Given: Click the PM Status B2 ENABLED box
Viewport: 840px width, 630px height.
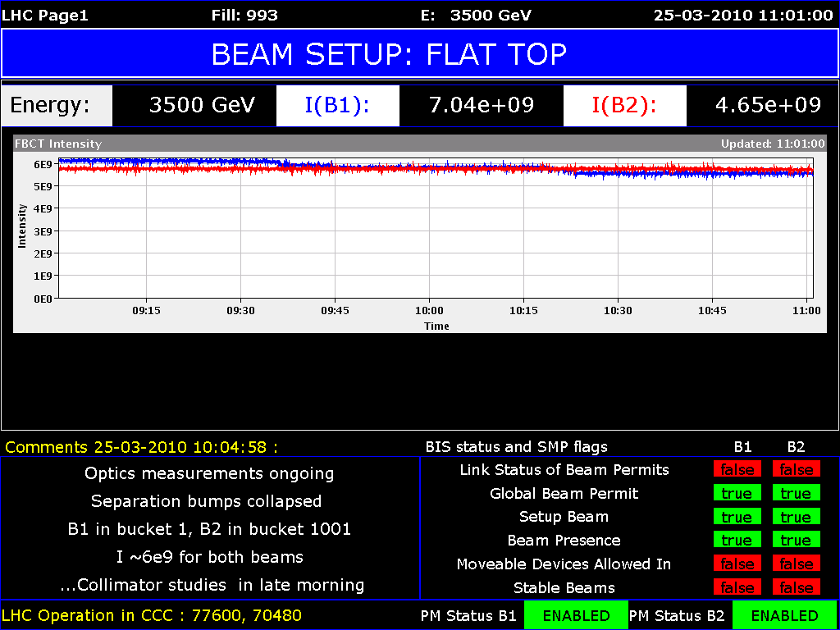Looking at the screenshot, I should 784,615.
